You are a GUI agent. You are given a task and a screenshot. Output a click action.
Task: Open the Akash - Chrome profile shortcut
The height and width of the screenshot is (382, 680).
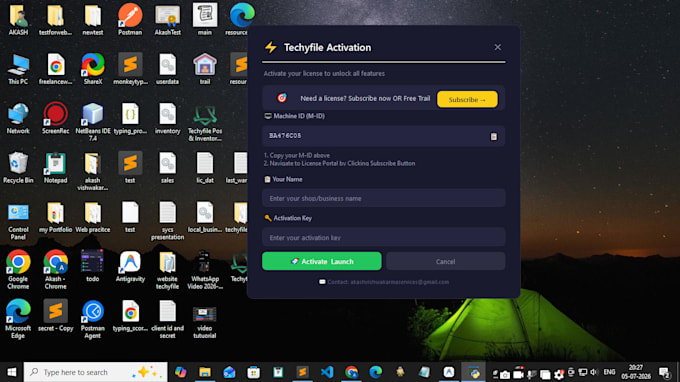56,270
